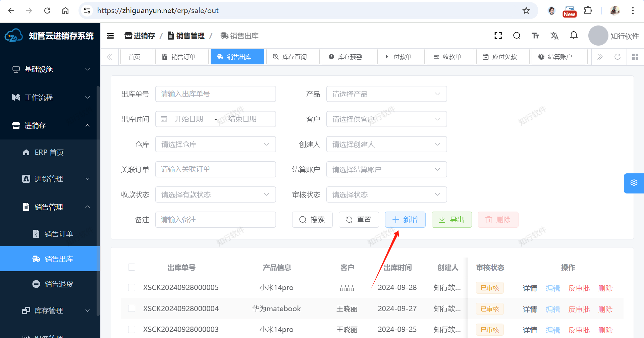Click 反审批 for the first row
This screenshot has height=338, width=644.
(579, 288)
